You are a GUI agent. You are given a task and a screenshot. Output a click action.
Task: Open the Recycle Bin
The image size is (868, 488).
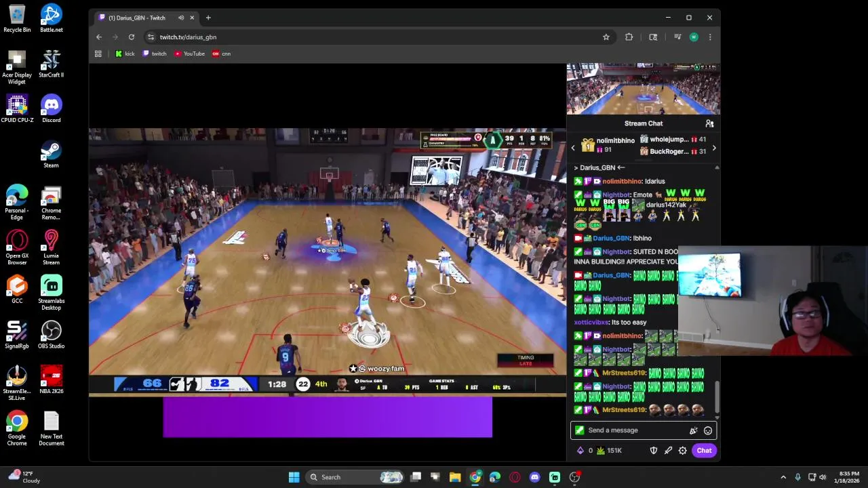click(17, 19)
